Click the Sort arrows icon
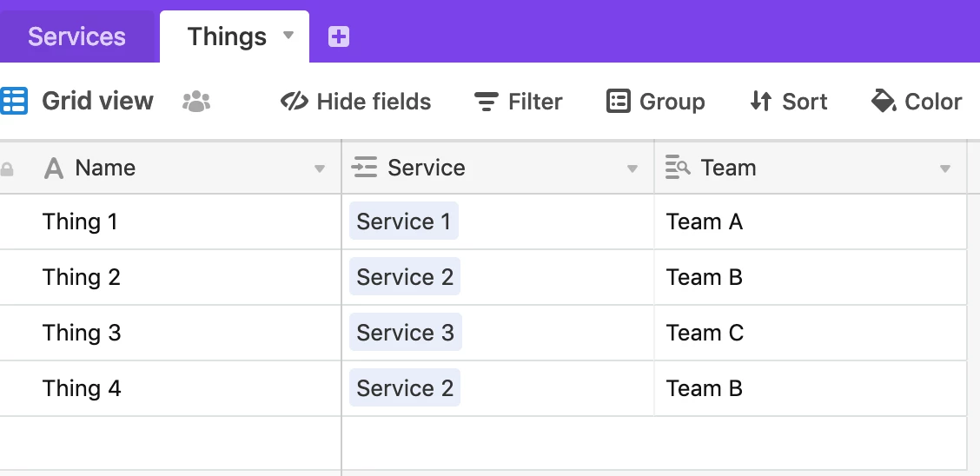The height and width of the screenshot is (476, 980). click(760, 101)
